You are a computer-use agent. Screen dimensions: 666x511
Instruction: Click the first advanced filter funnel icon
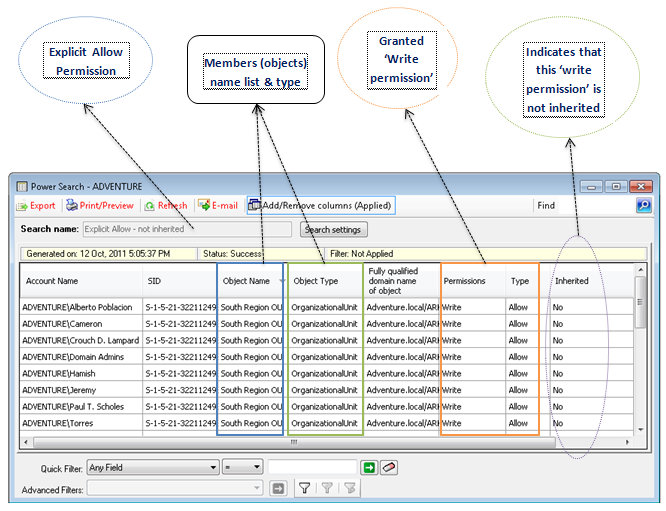click(304, 488)
